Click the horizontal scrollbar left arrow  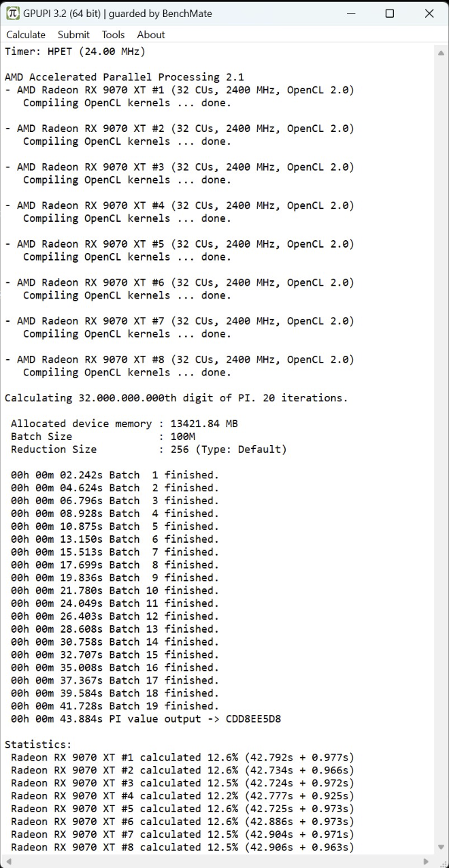(7, 861)
